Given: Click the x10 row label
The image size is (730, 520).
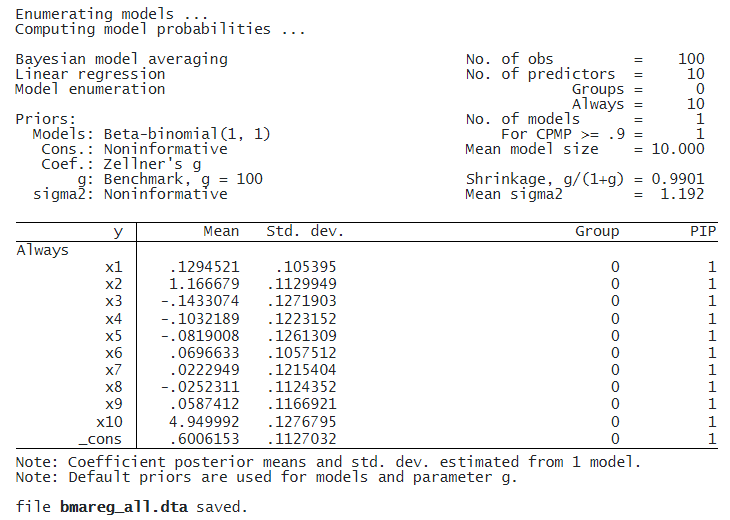Looking at the screenshot, I should click(109, 422).
